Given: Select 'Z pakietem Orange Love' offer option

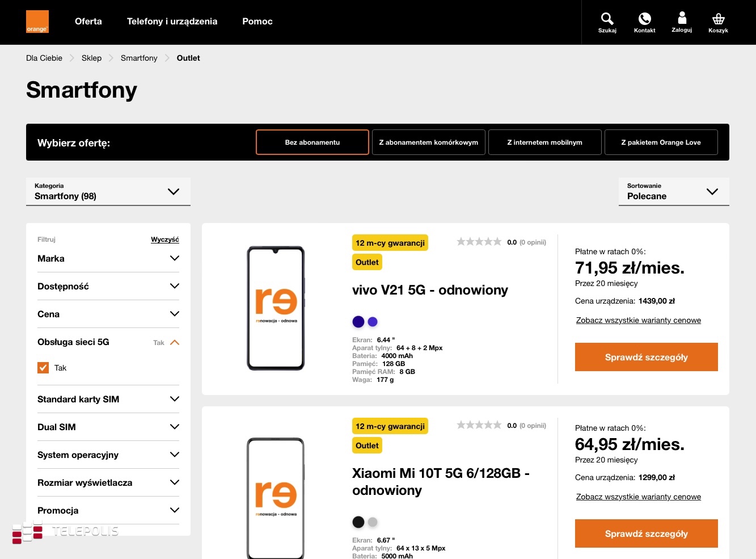Looking at the screenshot, I should coord(661,142).
